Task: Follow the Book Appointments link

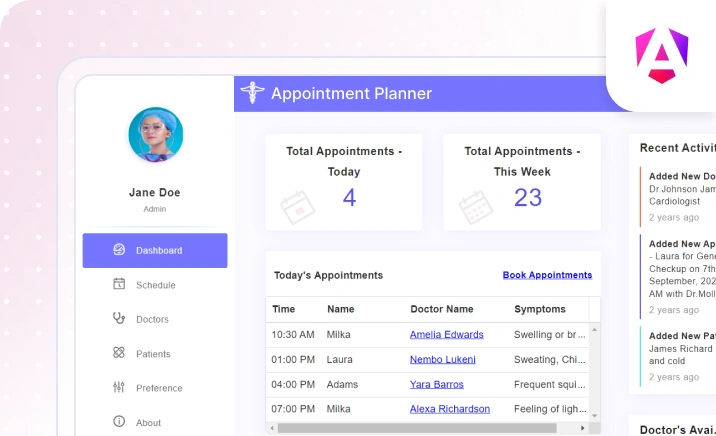Action: coord(547,275)
